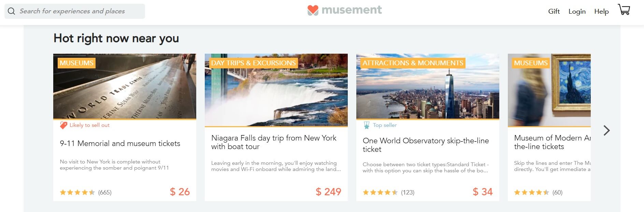The height and width of the screenshot is (212, 644).
Task: Click star rating of Museum of Modern Art
Action: 531,192
